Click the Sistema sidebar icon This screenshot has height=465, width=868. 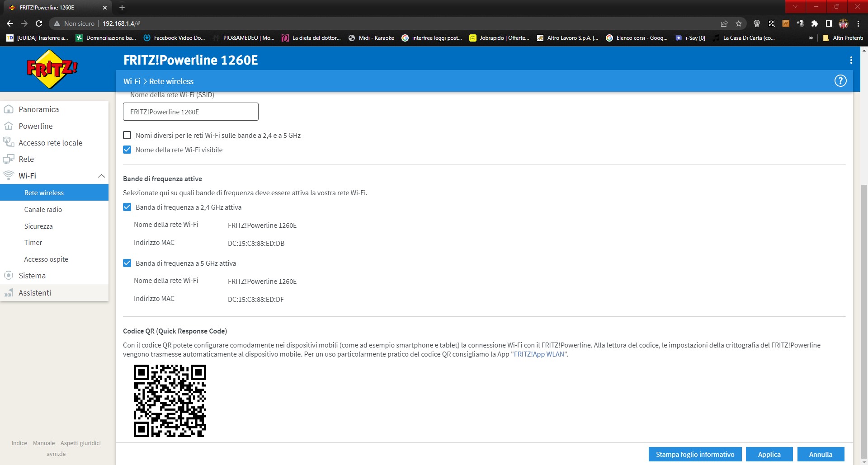pyautogui.click(x=9, y=276)
